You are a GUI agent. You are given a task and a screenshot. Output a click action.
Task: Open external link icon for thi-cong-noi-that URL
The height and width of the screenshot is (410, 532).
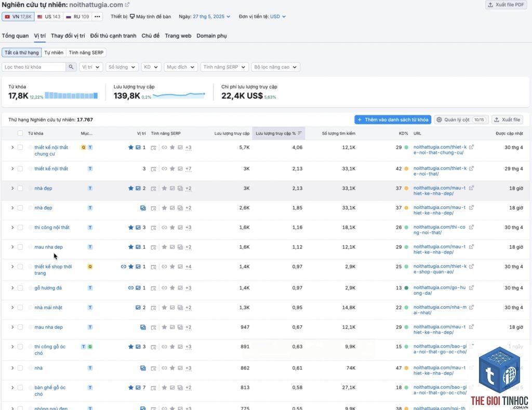tap(471, 227)
